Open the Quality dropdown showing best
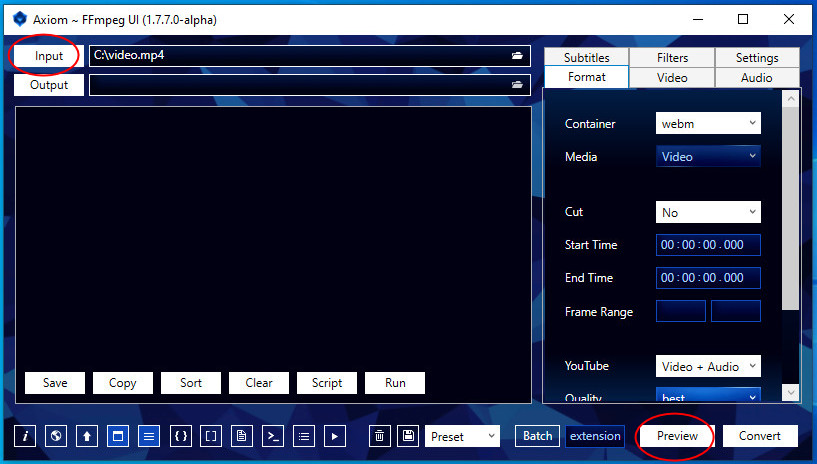The image size is (817, 464). pyautogui.click(x=708, y=395)
